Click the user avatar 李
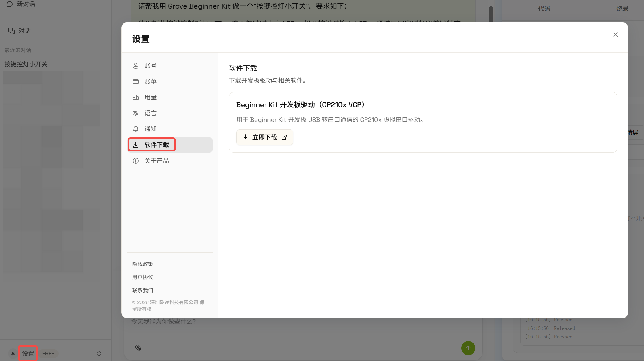 13,354
